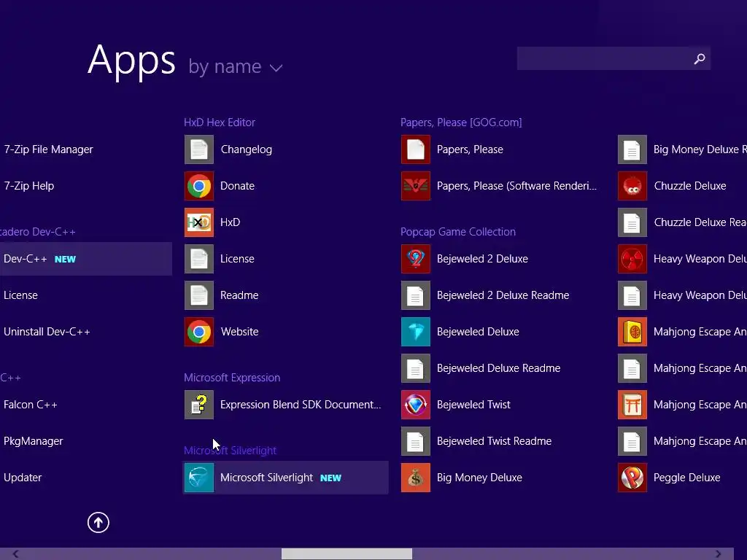Screen dimensions: 747x560
Task: Click the scrollbar right arrow
Action: pos(718,554)
